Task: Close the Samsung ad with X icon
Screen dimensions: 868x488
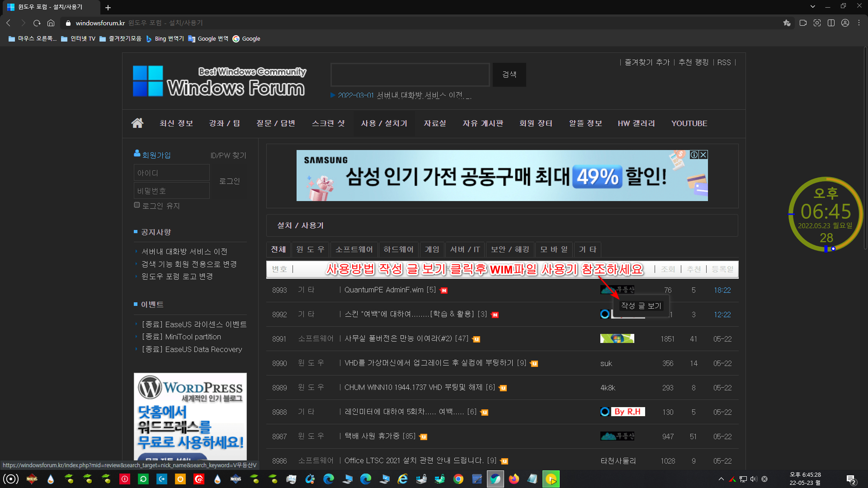Action: click(x=703, y=155)
